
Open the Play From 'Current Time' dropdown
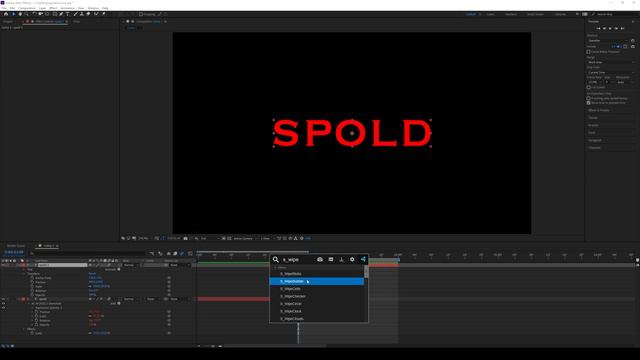point(611,72)
